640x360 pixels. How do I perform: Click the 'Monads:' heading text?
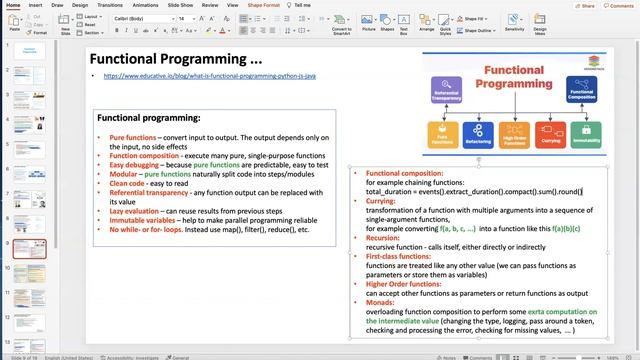coord(380,302)
